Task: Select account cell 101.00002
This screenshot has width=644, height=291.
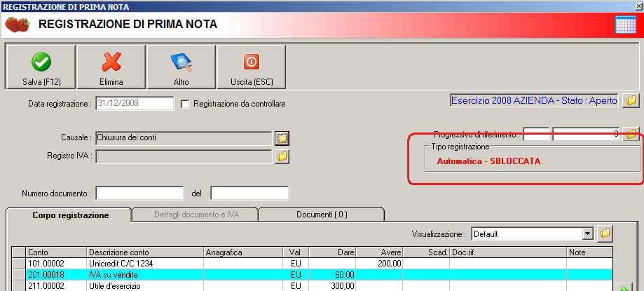Action: click(x=57, y=263)
